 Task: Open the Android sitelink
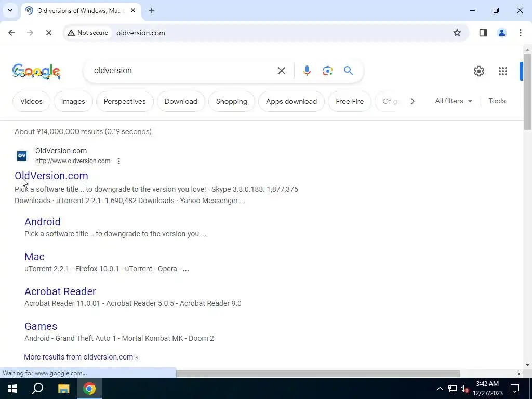point(43,222)
